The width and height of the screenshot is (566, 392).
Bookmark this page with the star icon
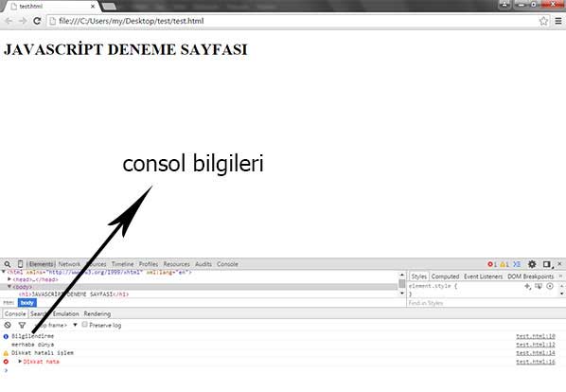click(543, 21)
